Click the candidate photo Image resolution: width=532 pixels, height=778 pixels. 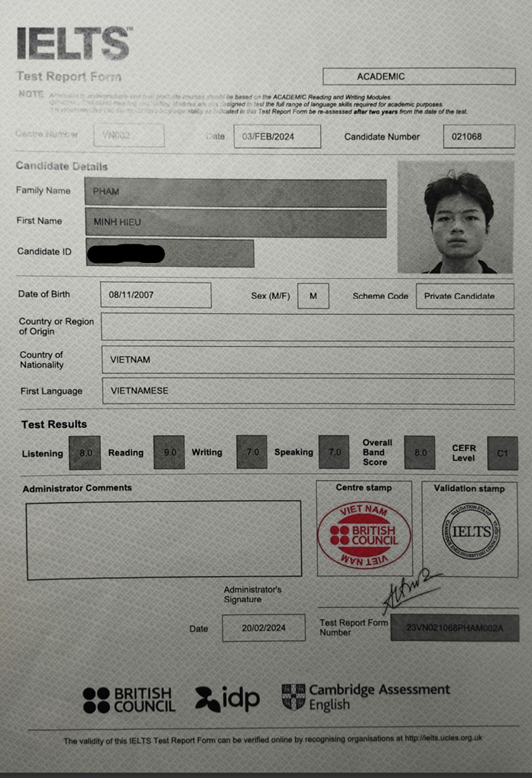tap(455, 217)
